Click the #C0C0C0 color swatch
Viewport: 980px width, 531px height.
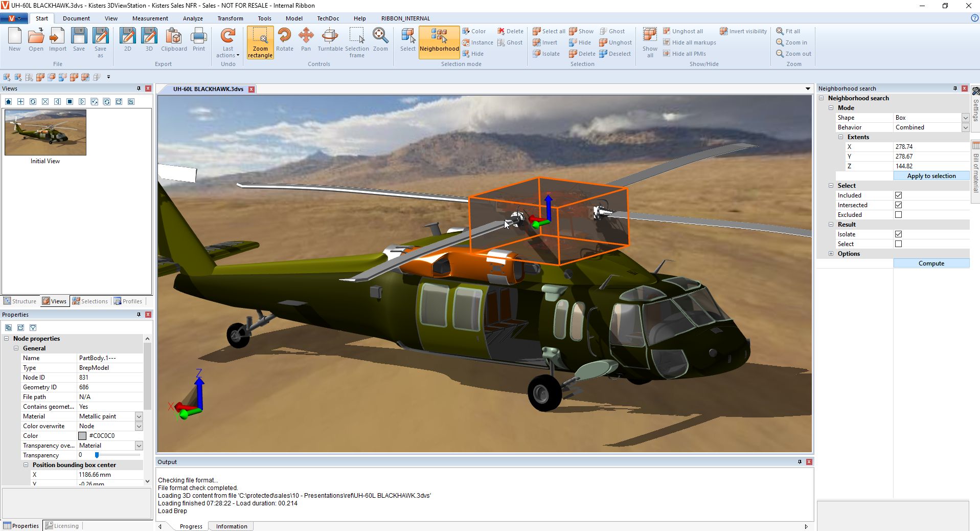[x=82, y=436]
